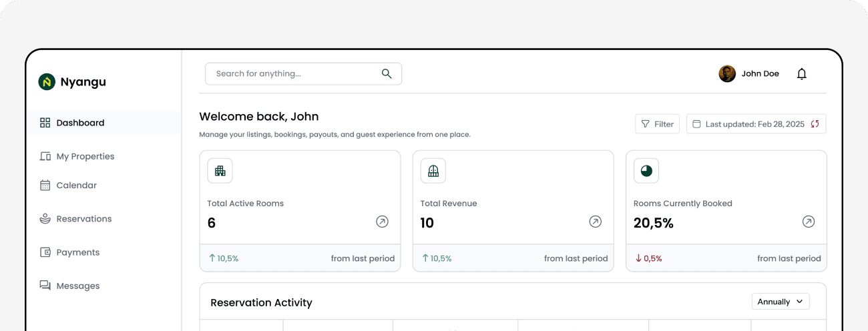Open Total Revenue arrow icon

point(595,222)
